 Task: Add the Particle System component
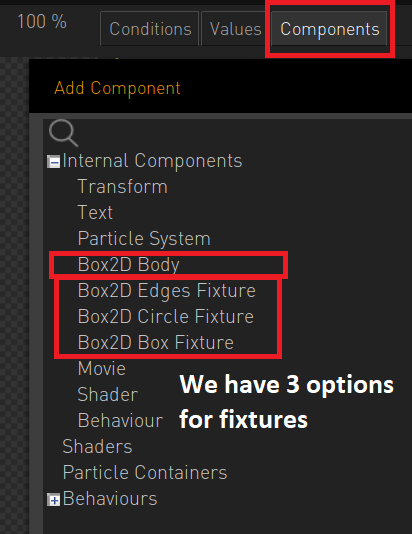pyautogui.click(x=144, y=238)
